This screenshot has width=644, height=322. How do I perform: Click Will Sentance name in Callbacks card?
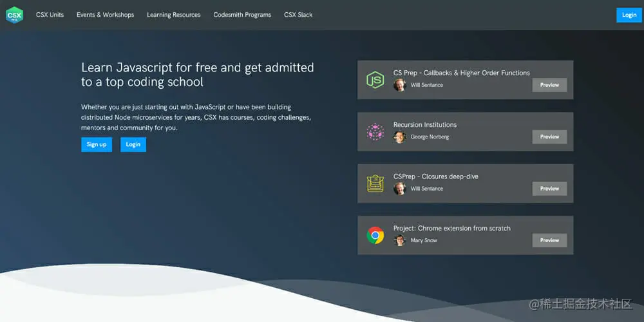pos(427,85)
